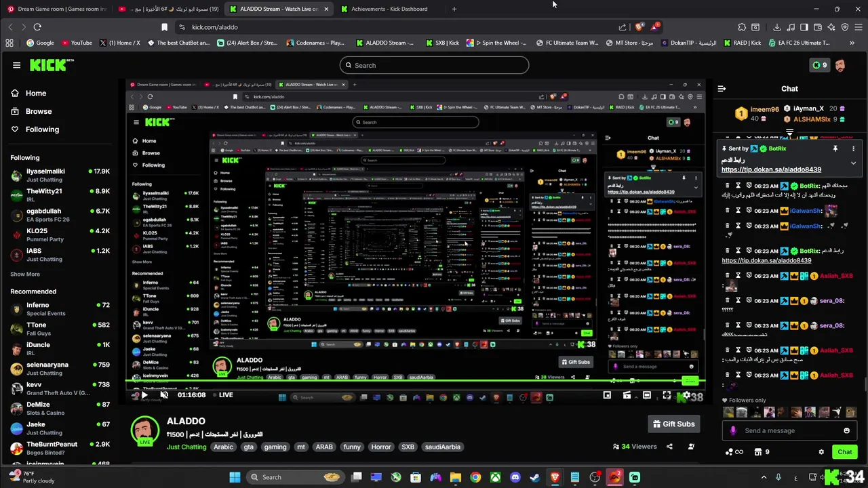Open the stream player settings gear
Viewport: 868px width, 488px height.
click(686, 395)
